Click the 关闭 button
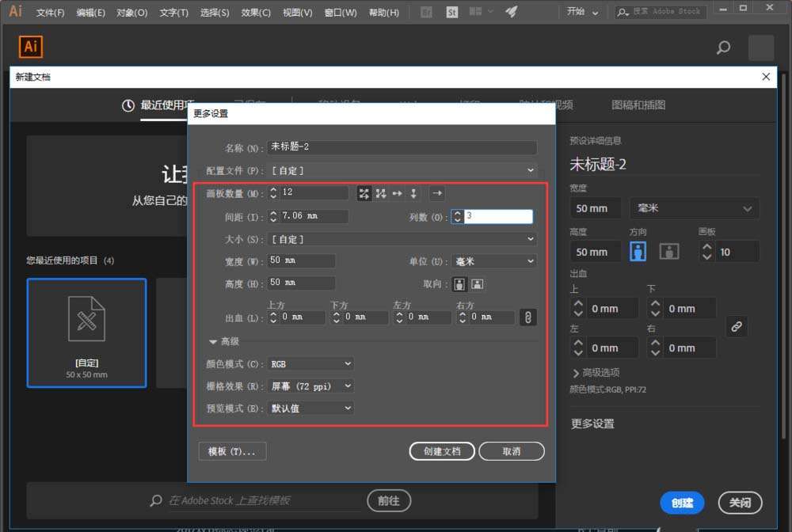792x532 pixels. point(740,503)
